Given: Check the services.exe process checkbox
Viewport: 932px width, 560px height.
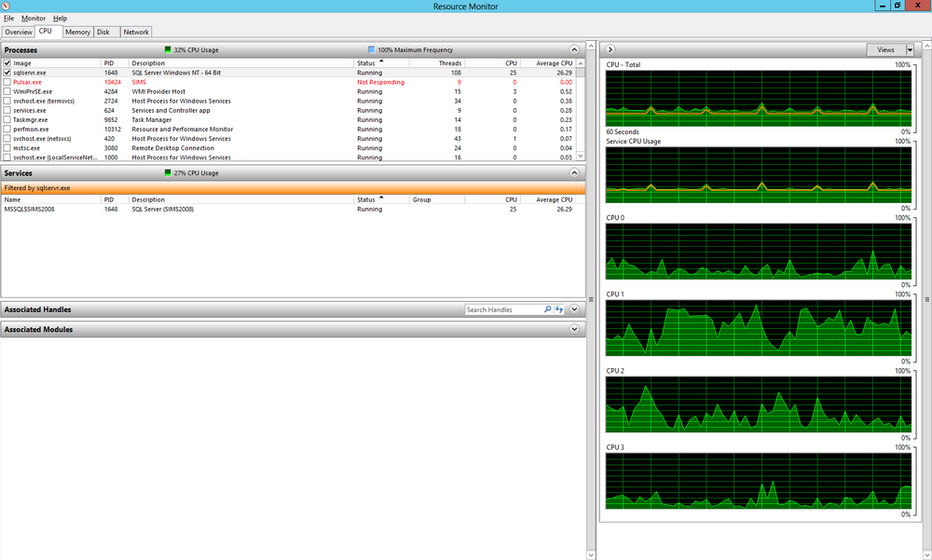Looking at the screenshot, I should pos(7,111).
